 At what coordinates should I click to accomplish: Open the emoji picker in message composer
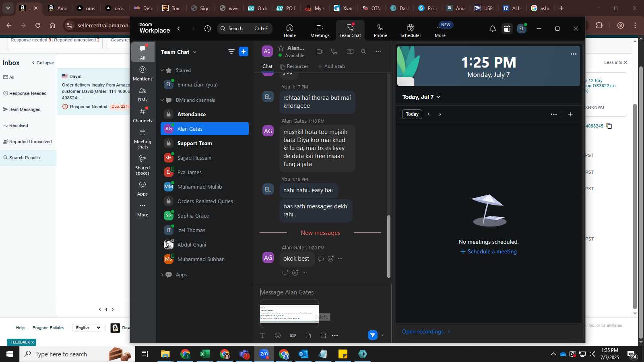click(278, 335)
